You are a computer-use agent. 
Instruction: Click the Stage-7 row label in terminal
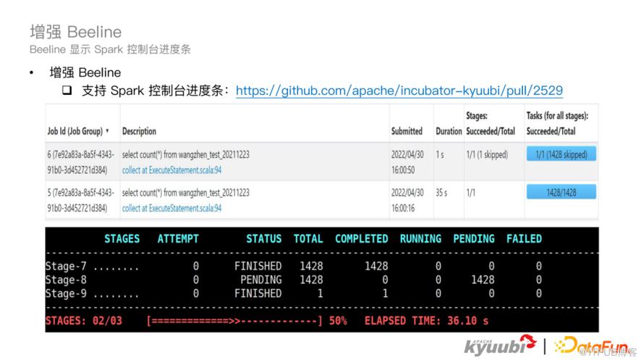66,267
